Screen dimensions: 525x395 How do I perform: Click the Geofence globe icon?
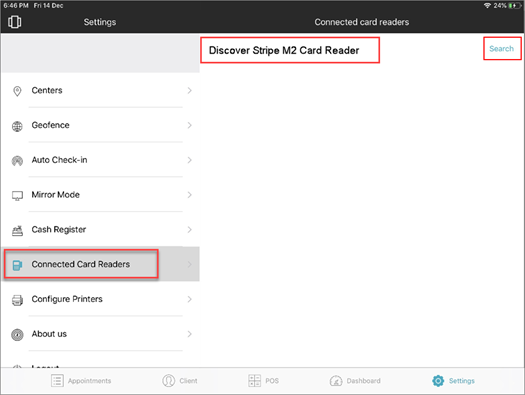coord(17,126)
